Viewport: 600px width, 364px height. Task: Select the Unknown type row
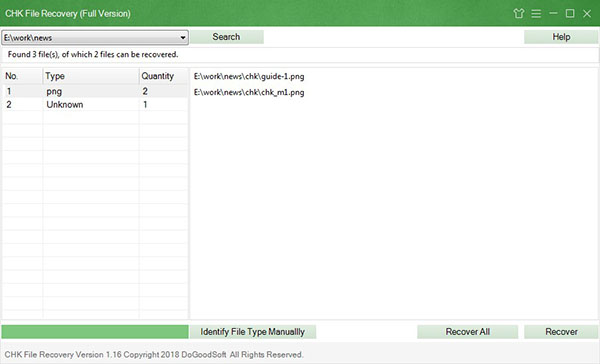click(95, 104)
